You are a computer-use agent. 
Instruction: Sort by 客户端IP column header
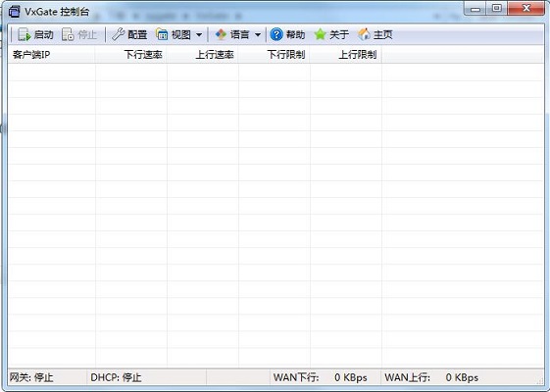[x=51, y=54]
